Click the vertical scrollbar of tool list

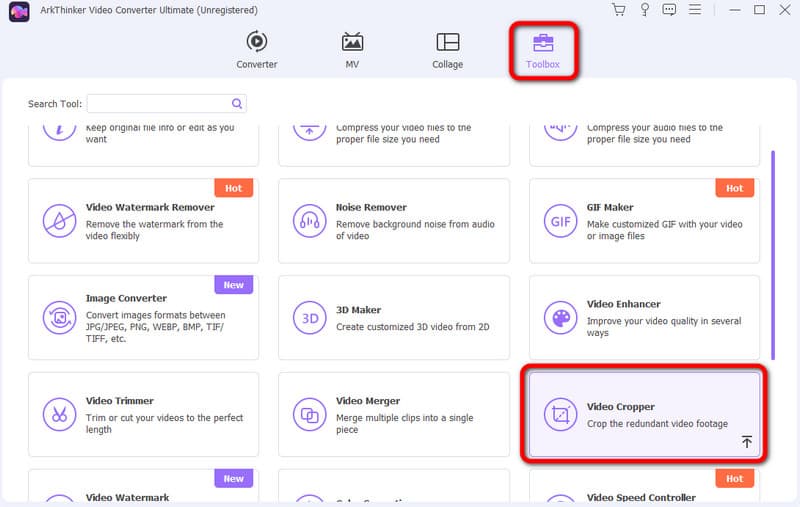pyautogui.click(x=773, y=255)
